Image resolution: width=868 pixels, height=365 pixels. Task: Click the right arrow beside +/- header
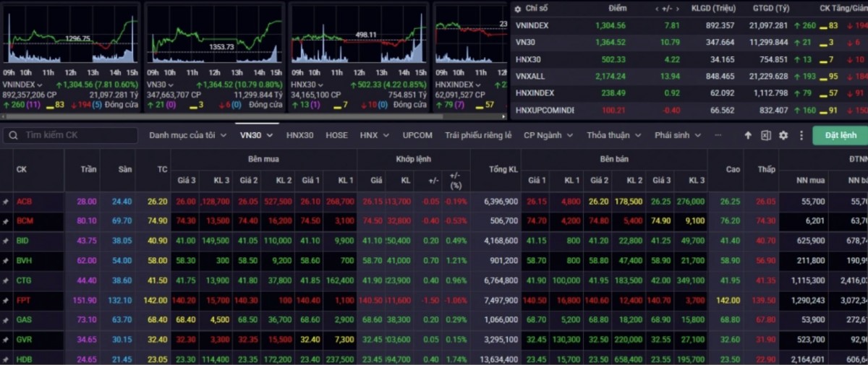coord(680,9)
